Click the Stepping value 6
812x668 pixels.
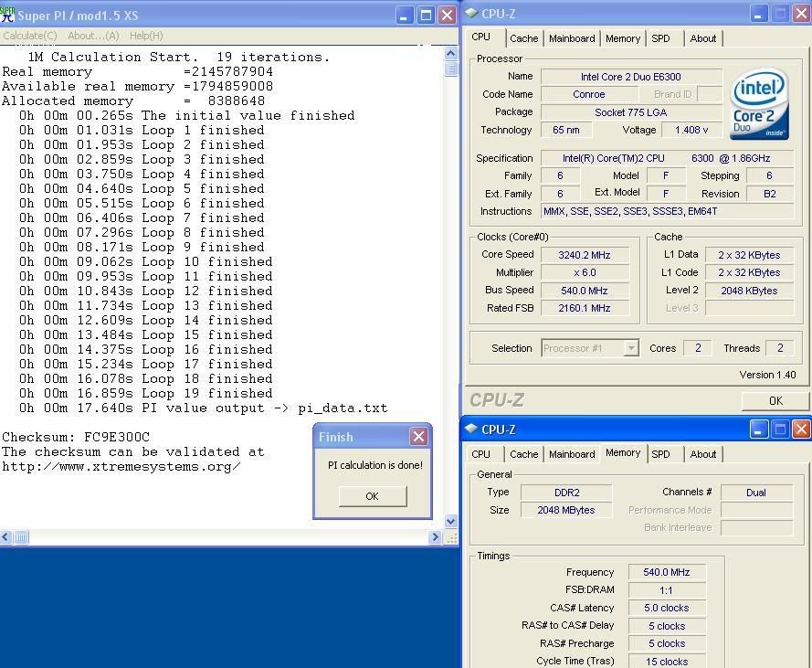click(x=770, y=175)
